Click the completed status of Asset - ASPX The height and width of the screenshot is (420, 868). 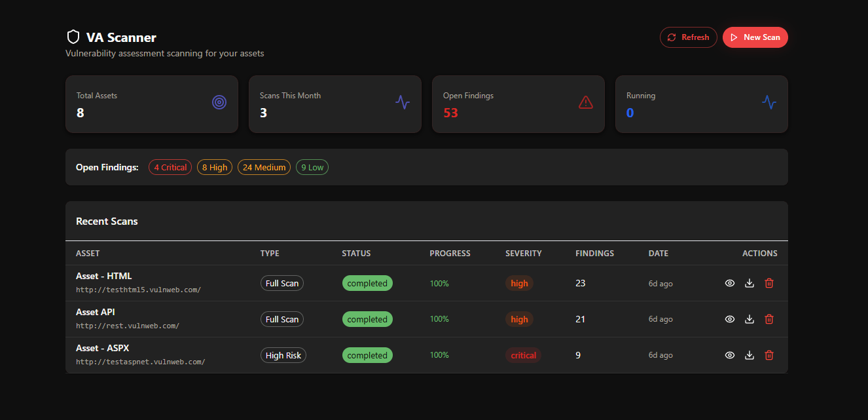pyautogui.click(x=367, y=355)
